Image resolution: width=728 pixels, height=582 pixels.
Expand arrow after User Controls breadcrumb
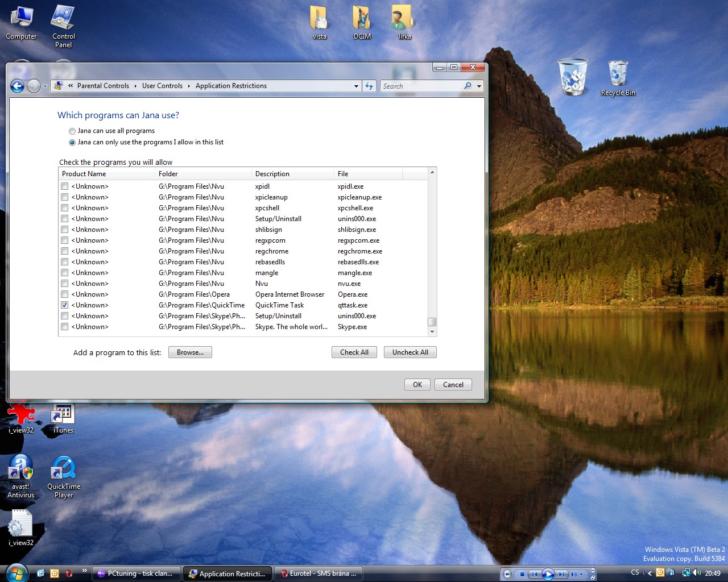click(189, 86)
